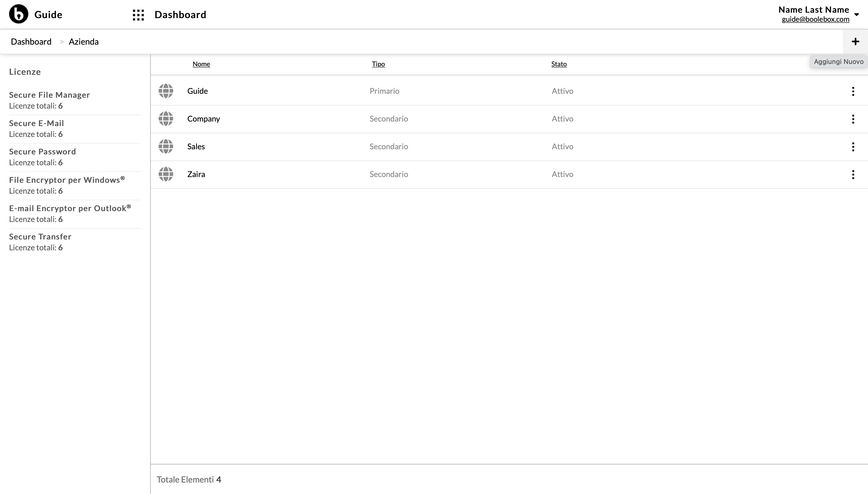
Task: Go to Dashboard breadcrumb
Action: click(x=31, y=42)
